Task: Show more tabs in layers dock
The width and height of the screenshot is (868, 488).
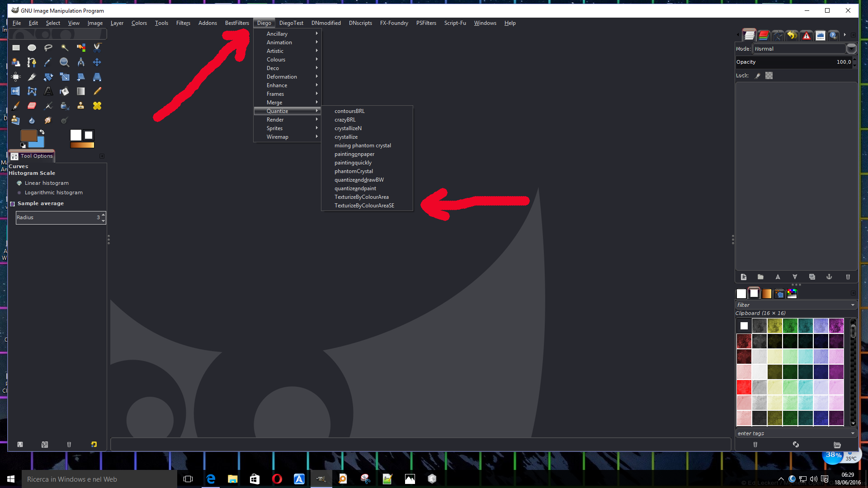Action: pos(844,35)
